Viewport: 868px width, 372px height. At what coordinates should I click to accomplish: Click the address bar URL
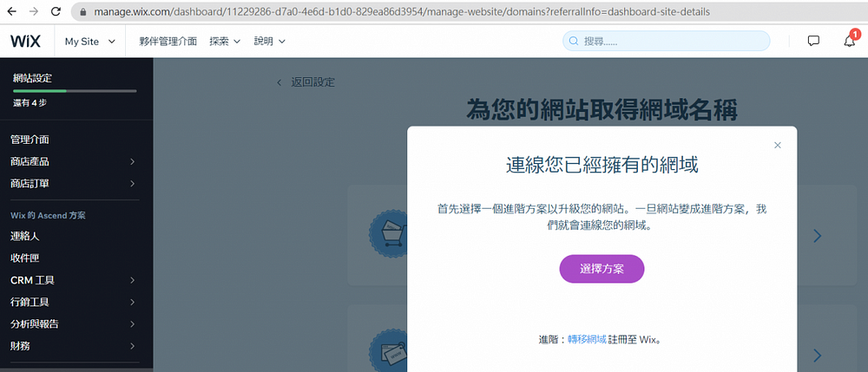402,11
